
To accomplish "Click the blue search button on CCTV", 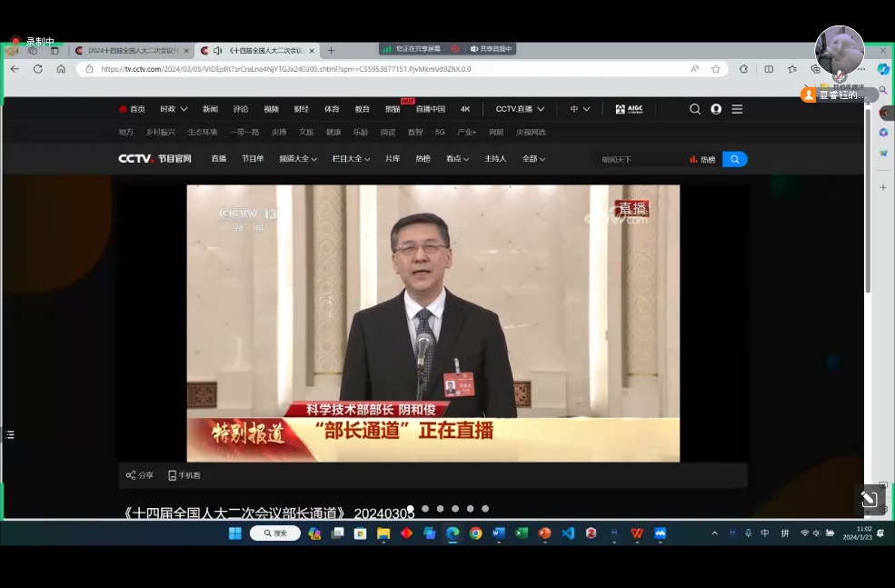I will [734, 159].
